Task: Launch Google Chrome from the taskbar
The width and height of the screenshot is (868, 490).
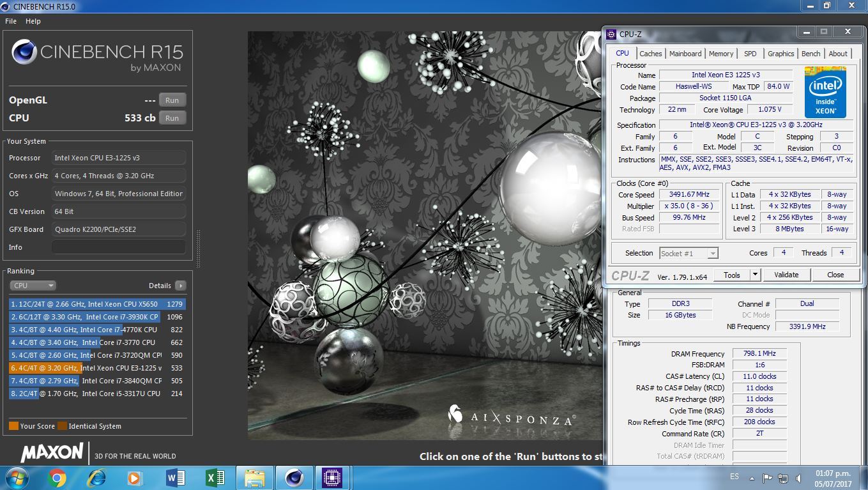Action: (x=57, y=478)
